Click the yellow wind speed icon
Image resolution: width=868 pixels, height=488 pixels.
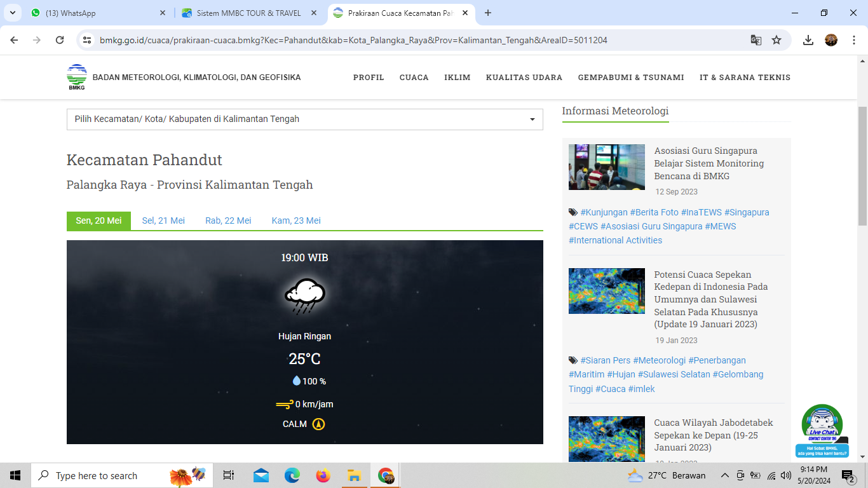tap(284, 404)
